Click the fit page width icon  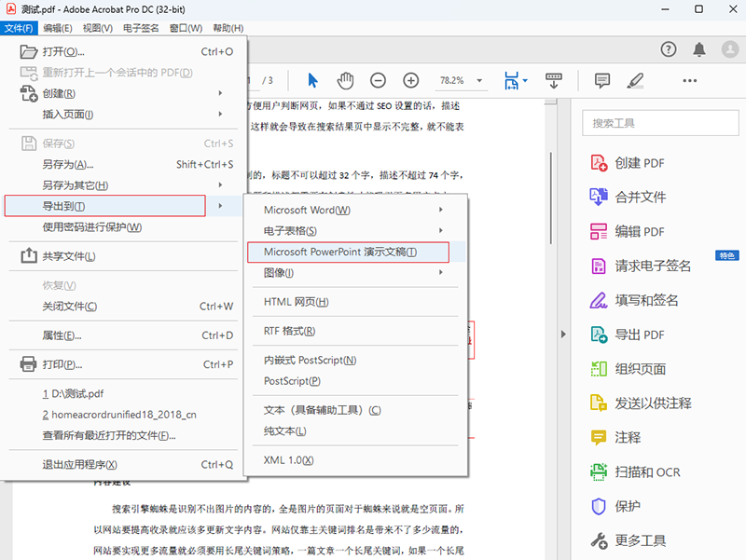tap(511, 81)
